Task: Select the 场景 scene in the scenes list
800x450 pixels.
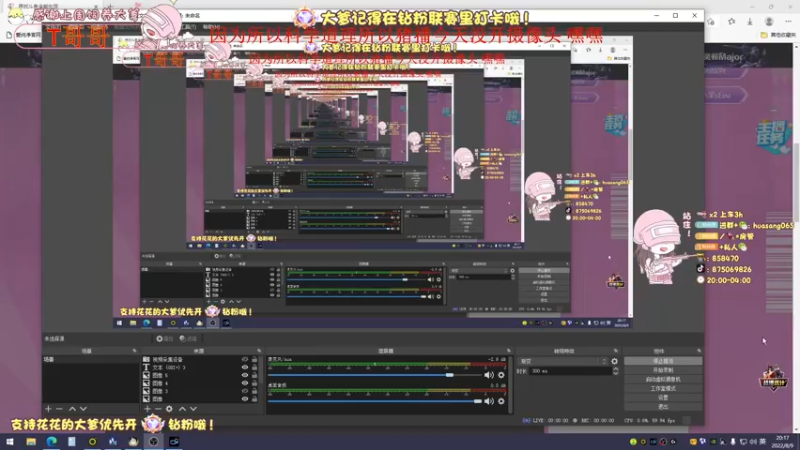Action: pos(90,360)
